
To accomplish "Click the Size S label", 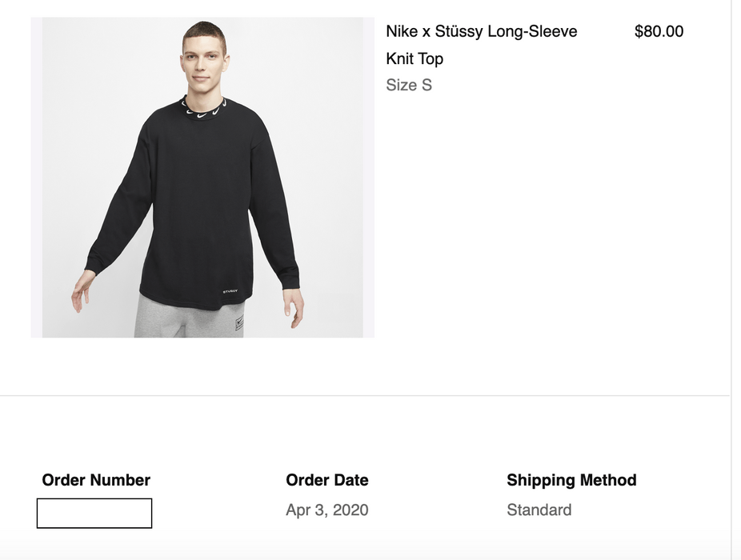I will tap(409, 85).
